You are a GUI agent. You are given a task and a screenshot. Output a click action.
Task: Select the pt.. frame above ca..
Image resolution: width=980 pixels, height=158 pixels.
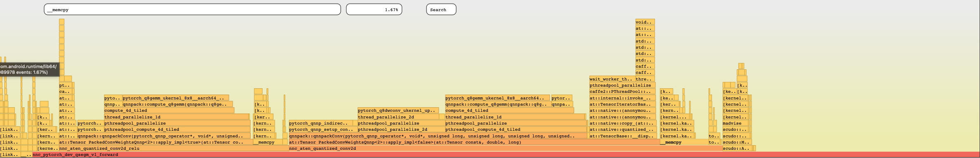pyautogui.click(x=66, y=85)
